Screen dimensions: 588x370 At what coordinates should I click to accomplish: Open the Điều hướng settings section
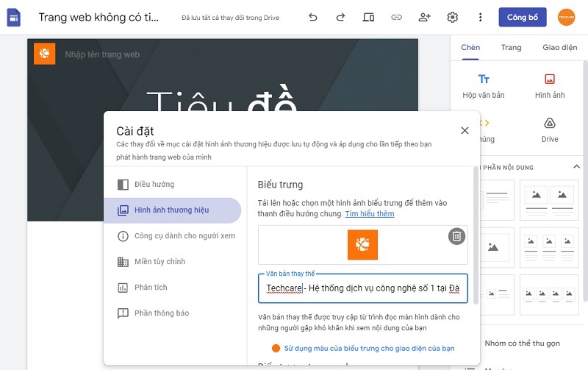coord(173,184)
